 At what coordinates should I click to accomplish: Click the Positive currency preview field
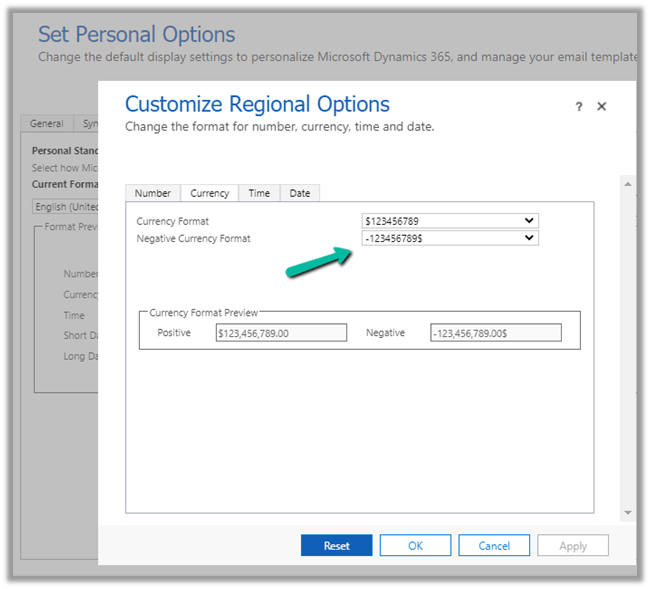click(281, 333)
